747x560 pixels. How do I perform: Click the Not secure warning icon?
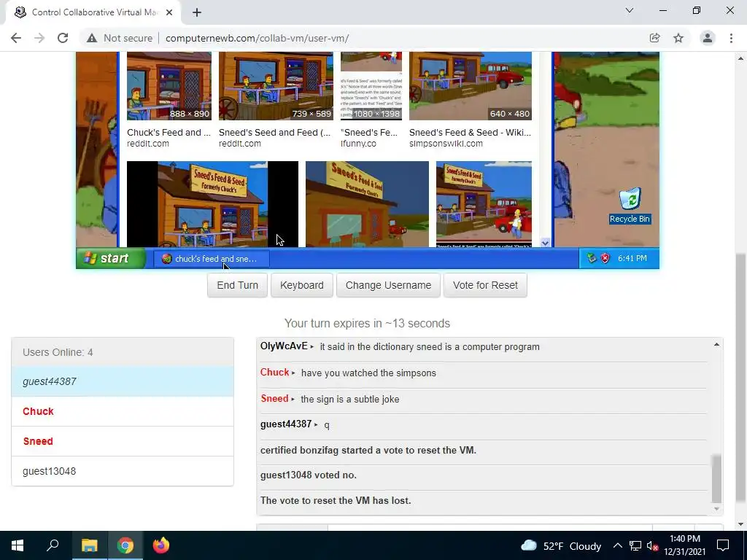pyautogui.click(x=92, y=38)
